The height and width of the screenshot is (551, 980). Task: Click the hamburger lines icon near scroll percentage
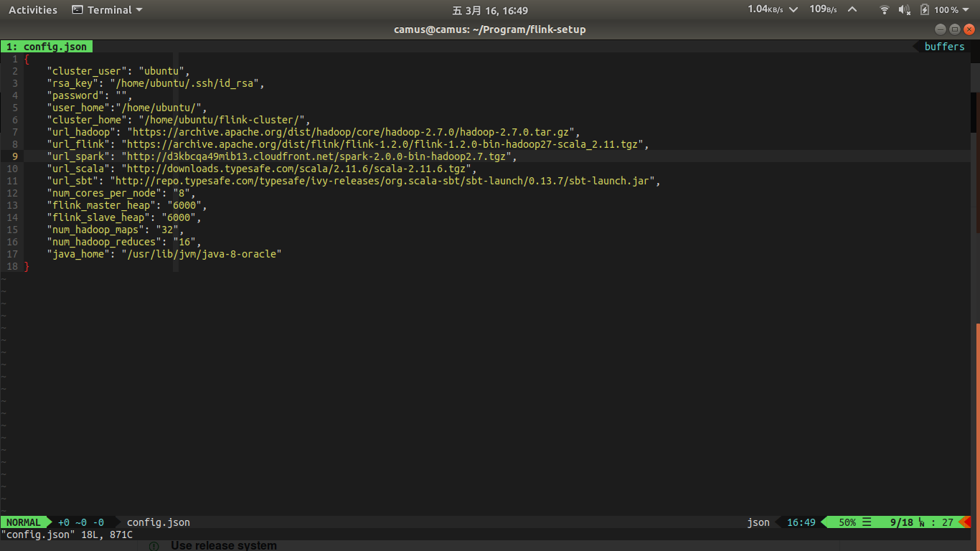click(x=866, y=522)
